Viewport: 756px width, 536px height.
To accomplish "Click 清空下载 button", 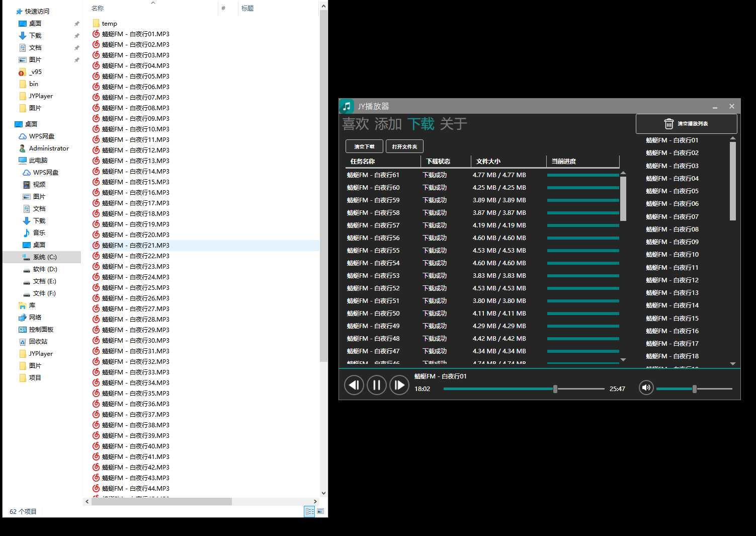I will tap(364, 146).
